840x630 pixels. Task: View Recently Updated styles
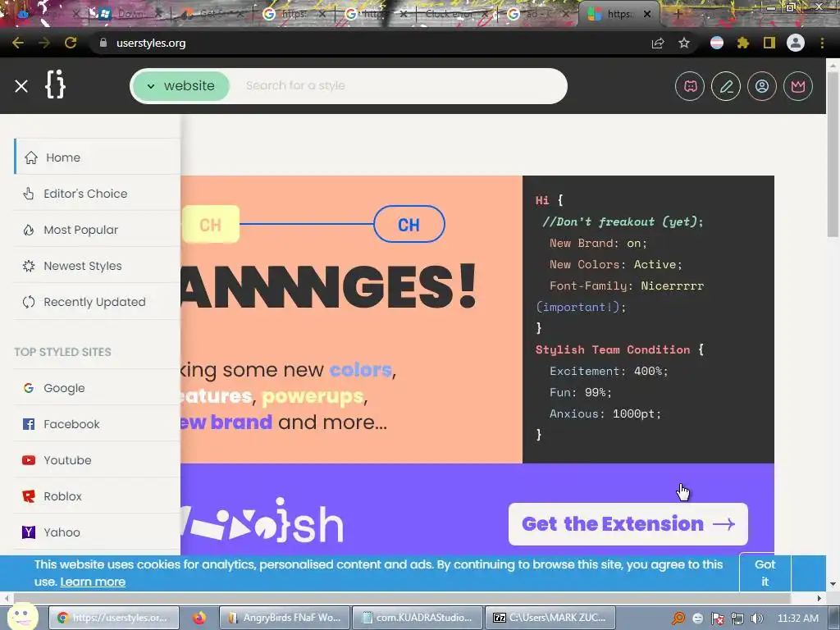pos(97,302)
